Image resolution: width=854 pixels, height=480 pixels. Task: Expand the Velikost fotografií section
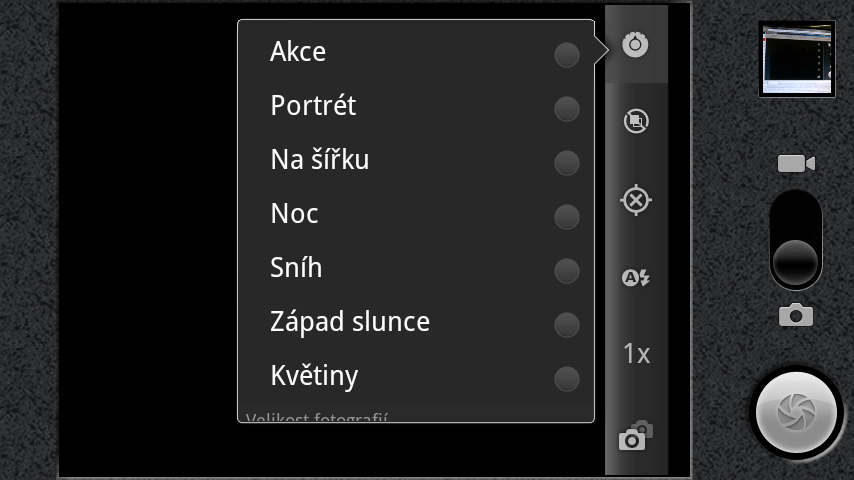[x=316, y=417]
